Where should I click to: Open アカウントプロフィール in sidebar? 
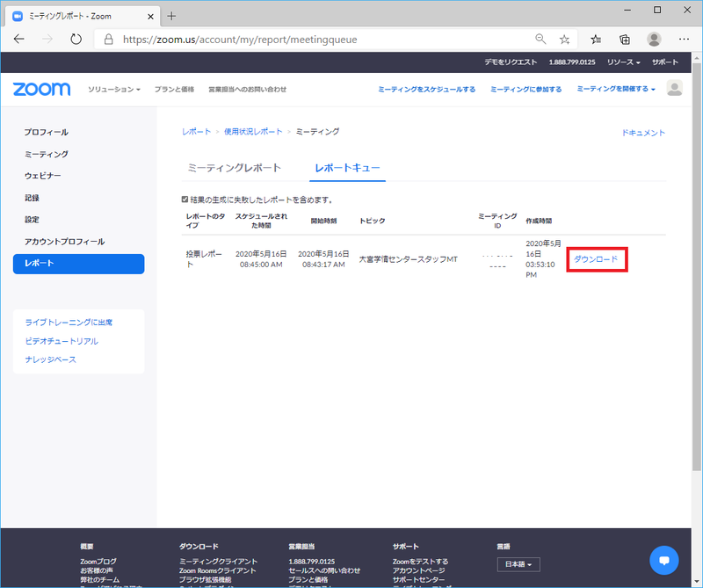(x=64, y=242)
